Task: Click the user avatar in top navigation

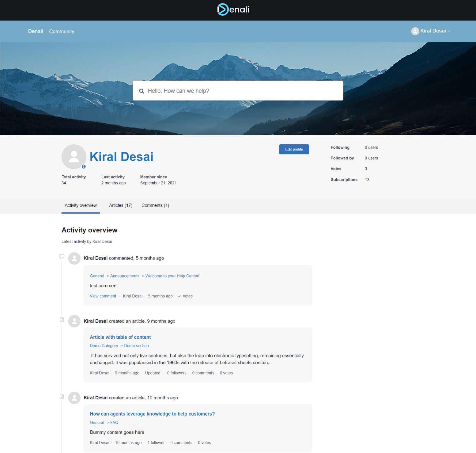Action: coord(415,31)
